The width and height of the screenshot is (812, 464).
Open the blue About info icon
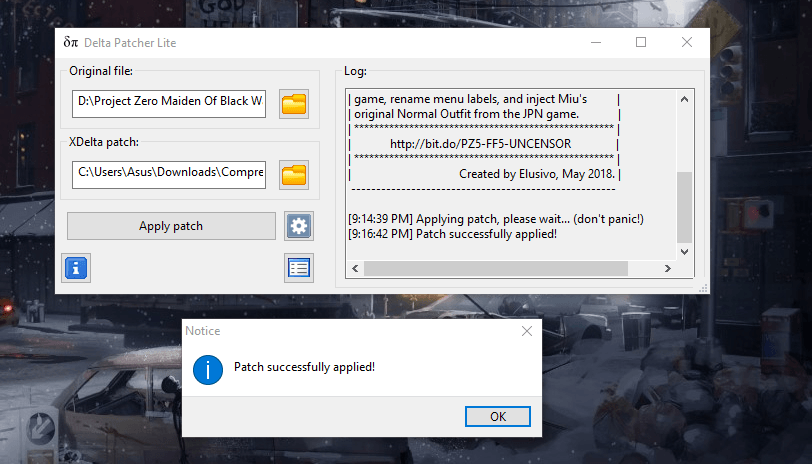(76, 268)
